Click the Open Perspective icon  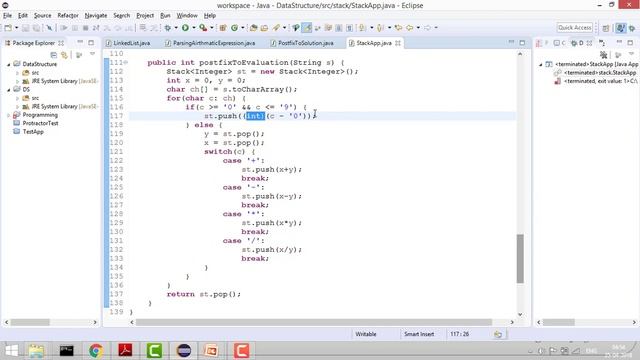pyautogui.click(x=606, y=28)
